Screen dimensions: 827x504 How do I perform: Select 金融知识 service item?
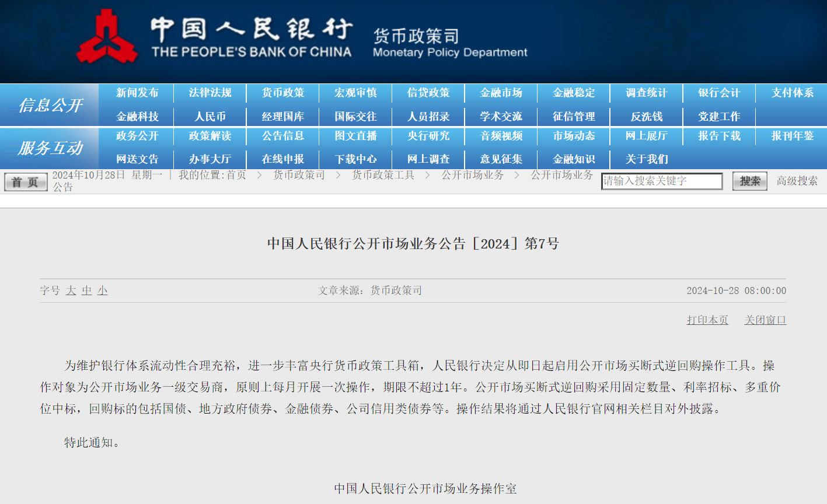click(x=574, y=159)
